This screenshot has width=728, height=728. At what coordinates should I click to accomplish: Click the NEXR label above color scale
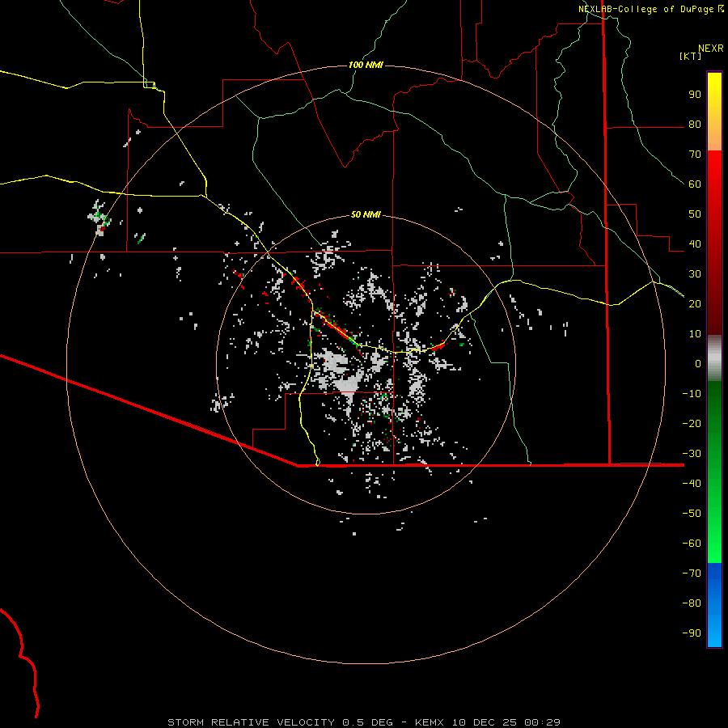pyautogui.click(x=710, y=48)
